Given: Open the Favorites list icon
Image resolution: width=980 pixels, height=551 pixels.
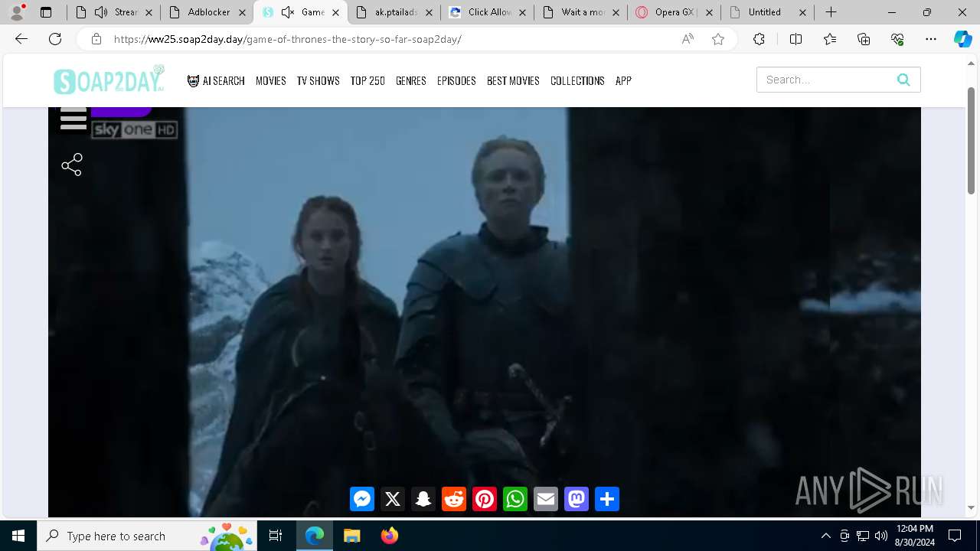Looking at the screenshot, I should point(830,39).
